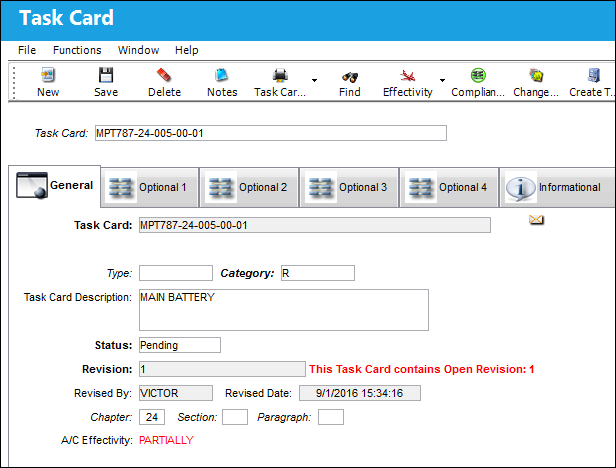Open the Window menu

click(x=138, y=50)
